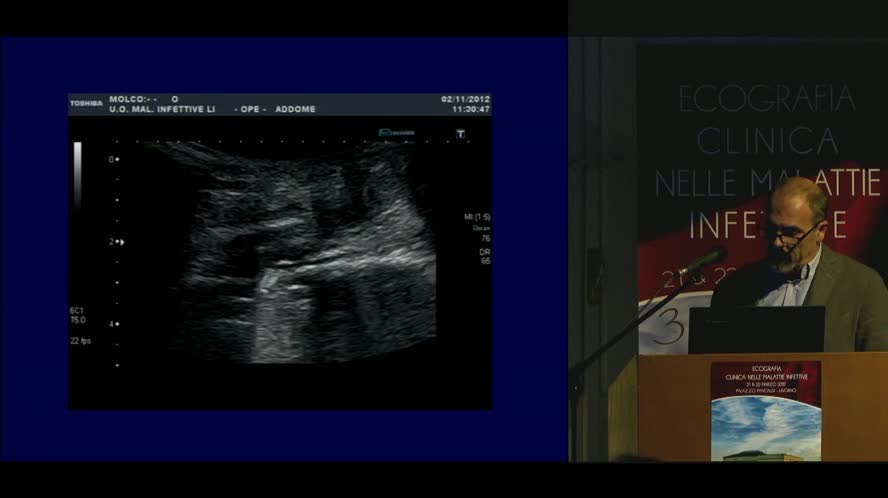This screenshot has width=888, height=498.
Task: Click the date 02/11/2012
Action: click(464, 100)
